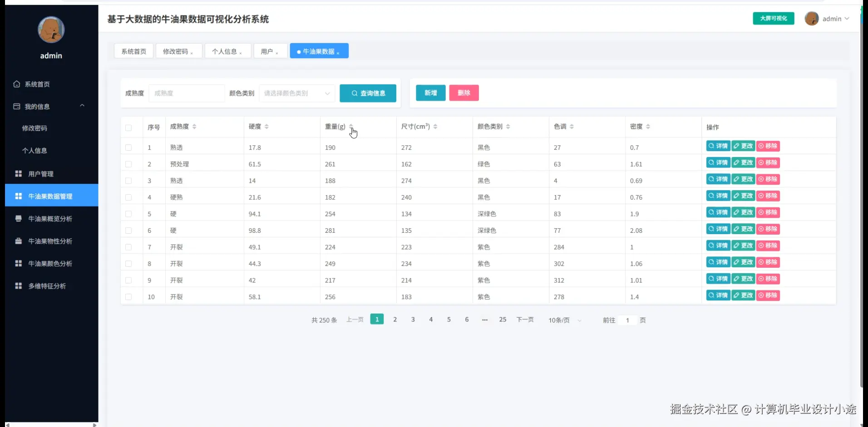Open the 请选择颜色类别 dropdown

296,93
